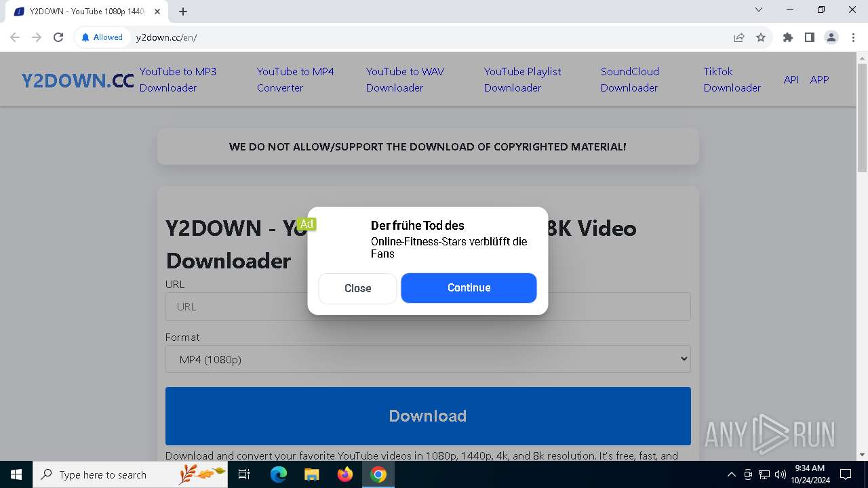868x488 pixels.
Task: Launch Firefox from taskbar
Action: click(345, 474)
